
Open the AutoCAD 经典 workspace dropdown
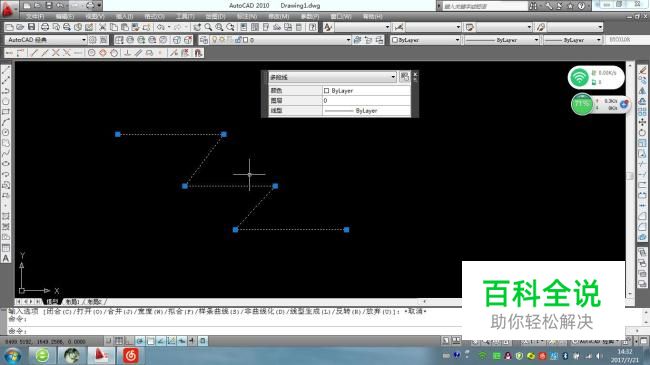(x=46, y=40)
